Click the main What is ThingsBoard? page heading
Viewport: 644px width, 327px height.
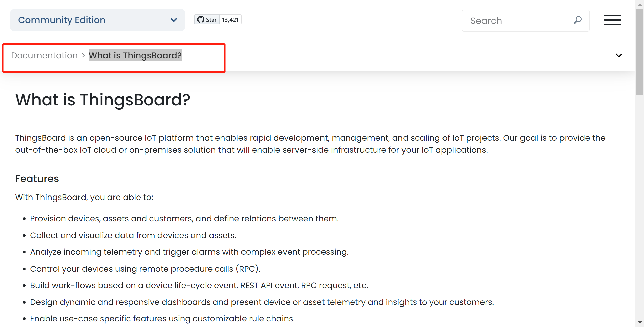(x=103, y=100)
